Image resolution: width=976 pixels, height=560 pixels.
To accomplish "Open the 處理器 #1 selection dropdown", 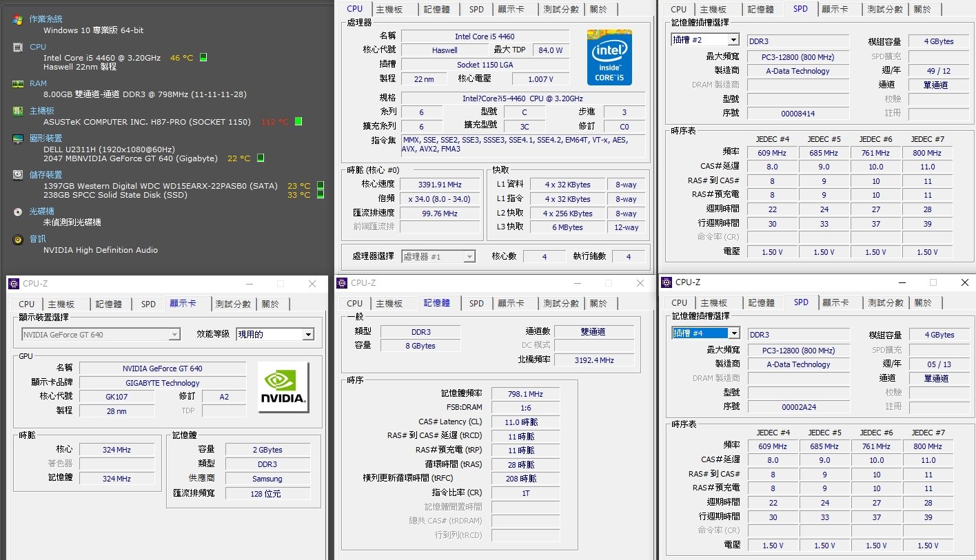I will (x=469, y=256).
